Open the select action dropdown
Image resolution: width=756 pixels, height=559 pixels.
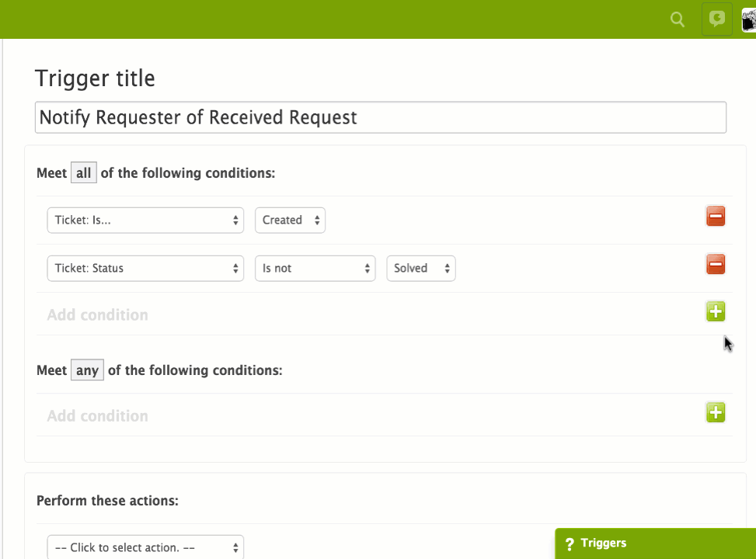coord(145,547)
